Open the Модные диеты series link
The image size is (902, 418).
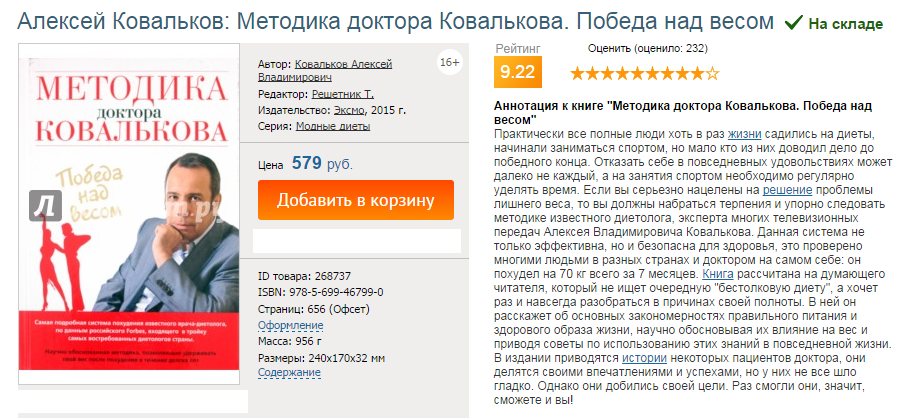coord(333,126)
